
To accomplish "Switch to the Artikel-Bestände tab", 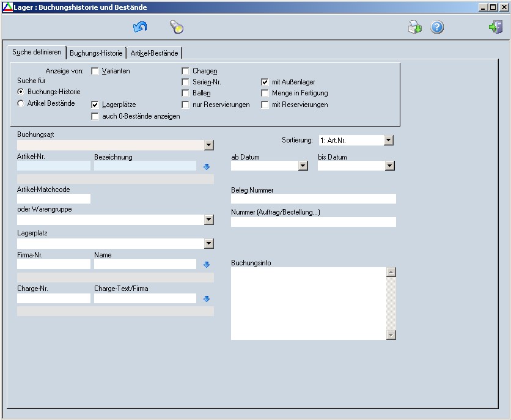I will 154,53.
